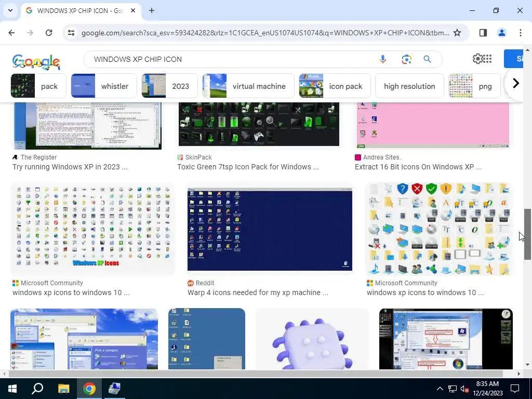Open the pink desktop screenshot thumbnail

(433, 125)
